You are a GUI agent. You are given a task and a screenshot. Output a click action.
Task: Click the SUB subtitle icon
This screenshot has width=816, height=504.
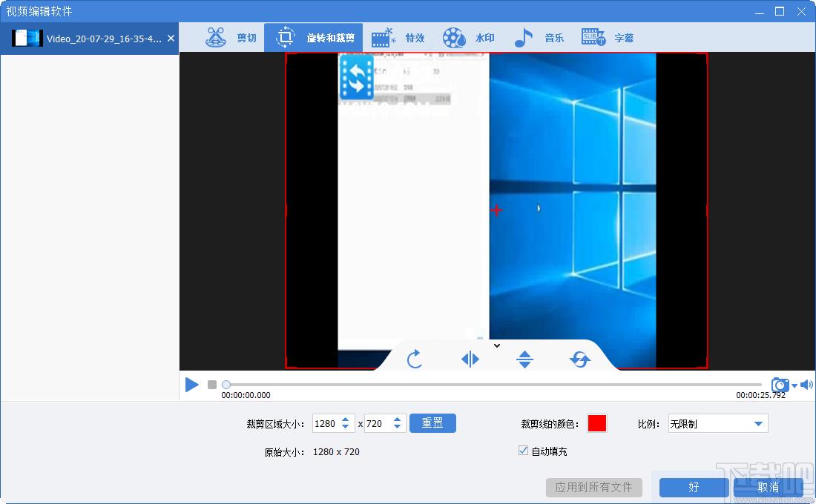point(593,38)
